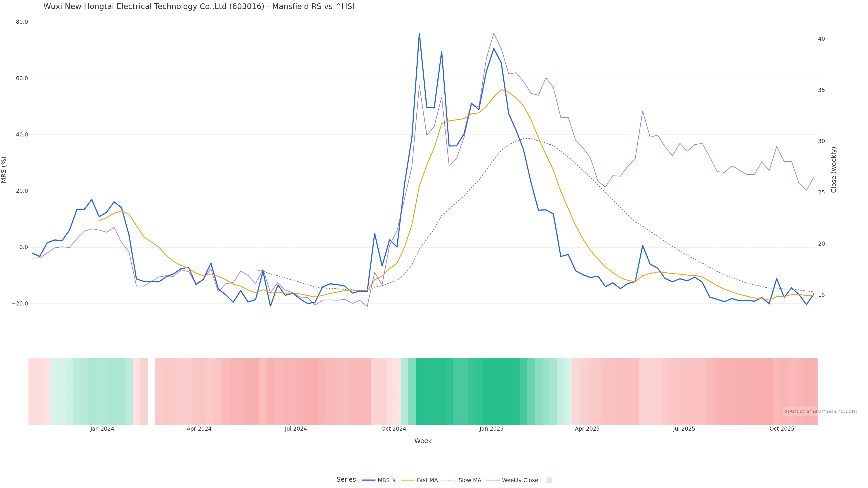Image resolution: width=868 pixels, height=488 pixels.
Task: Click the white gap in heatmap strip
Action: (x=151, y=391)
